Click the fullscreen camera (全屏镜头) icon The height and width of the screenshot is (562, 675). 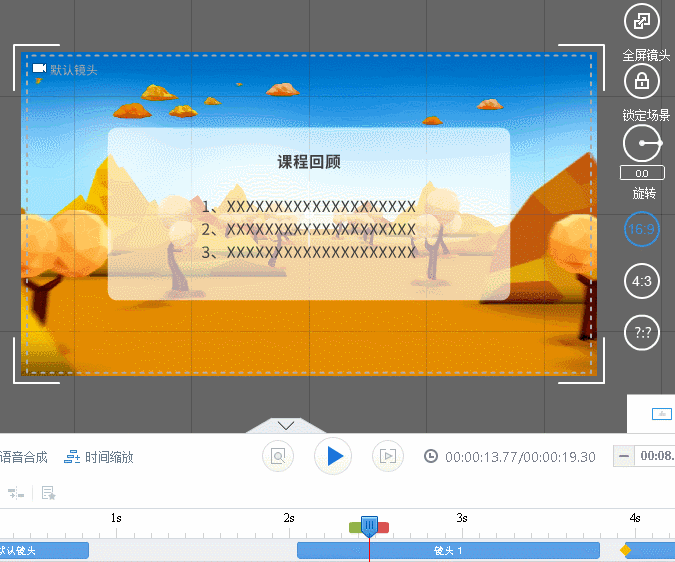[x=641, y=21]
